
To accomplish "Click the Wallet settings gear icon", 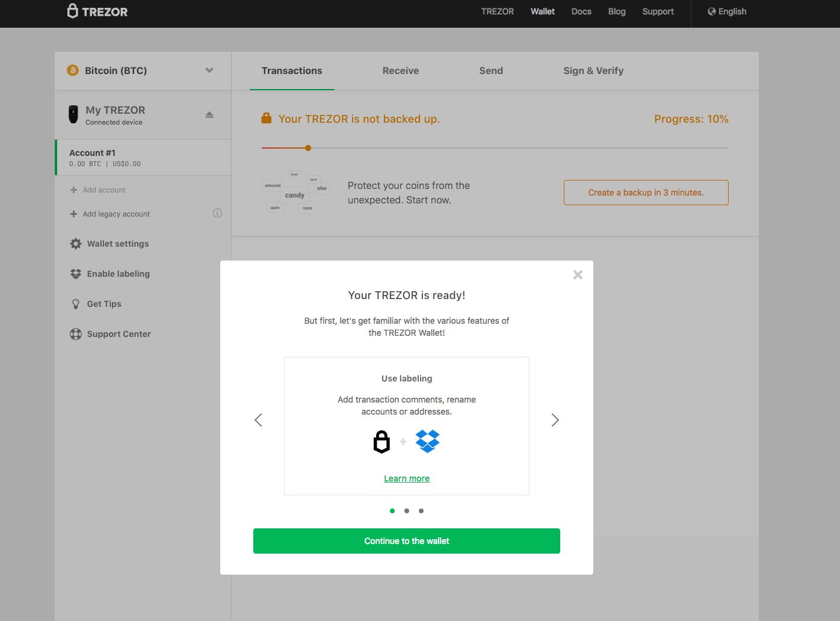I will pos(76,244).
